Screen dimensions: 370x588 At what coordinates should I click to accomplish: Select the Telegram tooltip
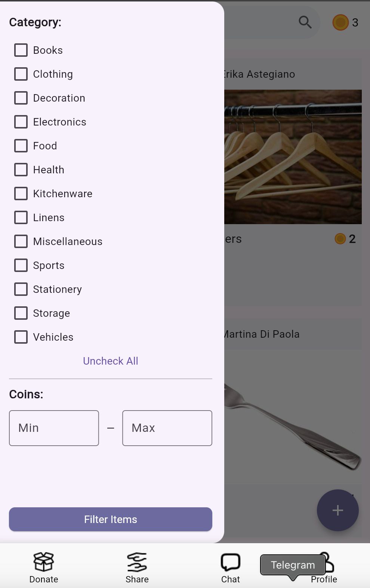coord(293,565)
